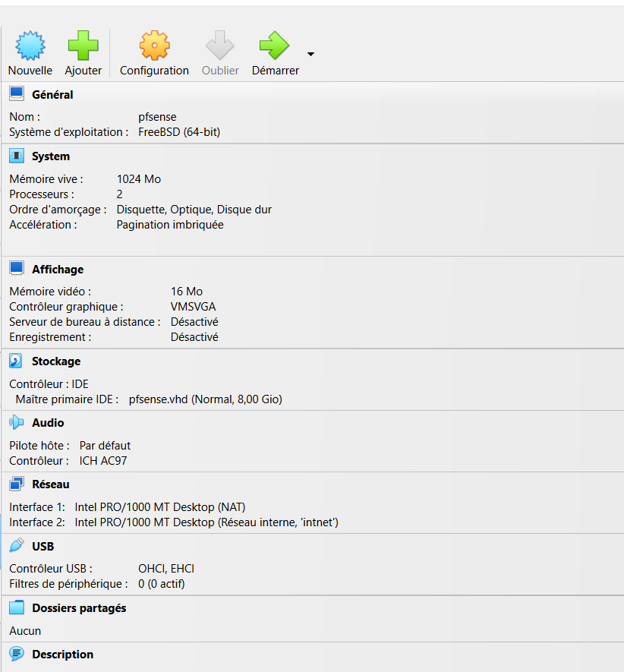Open Configuration via the orange gear icon
Image resolution: width=624 pixels, height=672 pixels.
click(154, 46)
